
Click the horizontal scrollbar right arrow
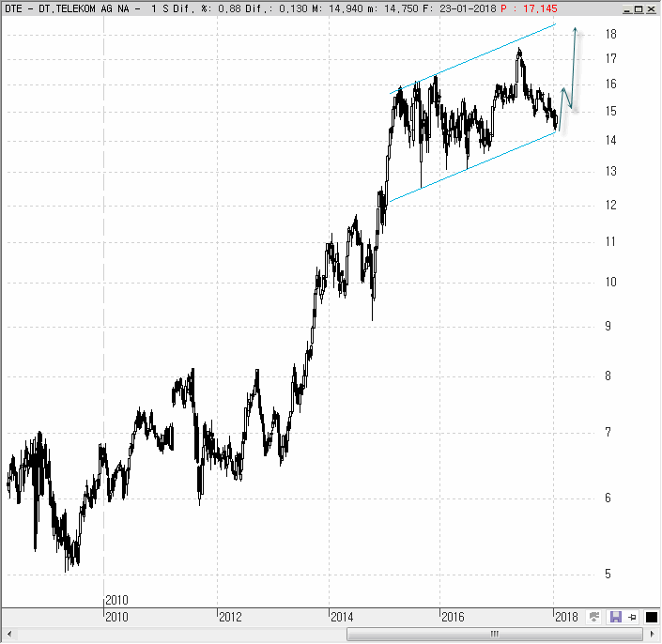(x=653, y=634)
